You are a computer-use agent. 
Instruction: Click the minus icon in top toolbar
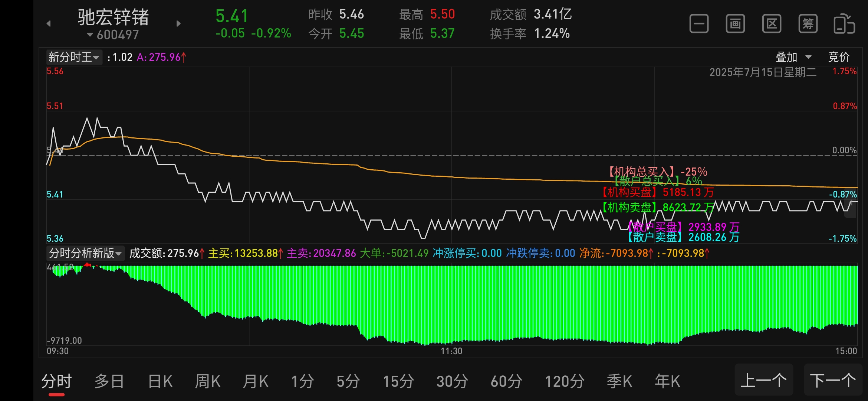point(699,24)
